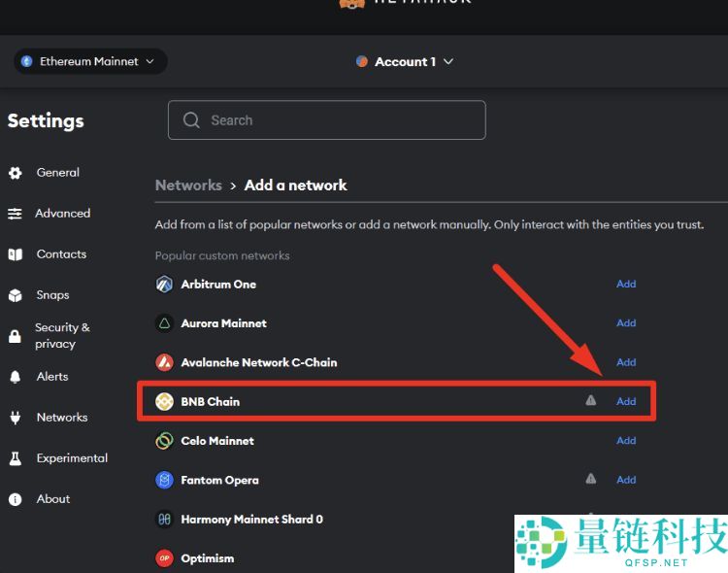This screenshot has height=573, width=728.
Task: Click the Ethereum network icon
Action: pyautogui.click(x=27, y=61)
